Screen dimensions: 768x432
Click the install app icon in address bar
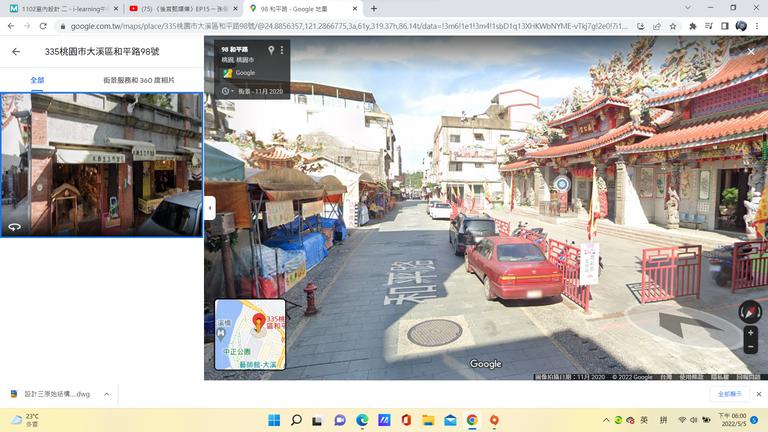coord(641,26)
